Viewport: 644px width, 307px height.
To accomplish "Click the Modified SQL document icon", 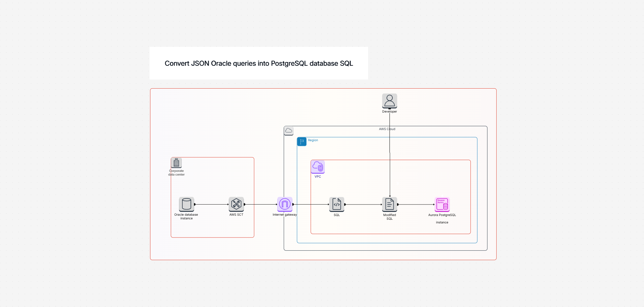I will [x=390, y=204].
